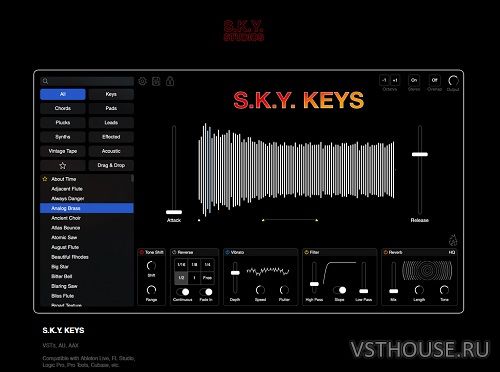Click the Low Pass slider handle

pyautogui.click(x=364, y=291)
